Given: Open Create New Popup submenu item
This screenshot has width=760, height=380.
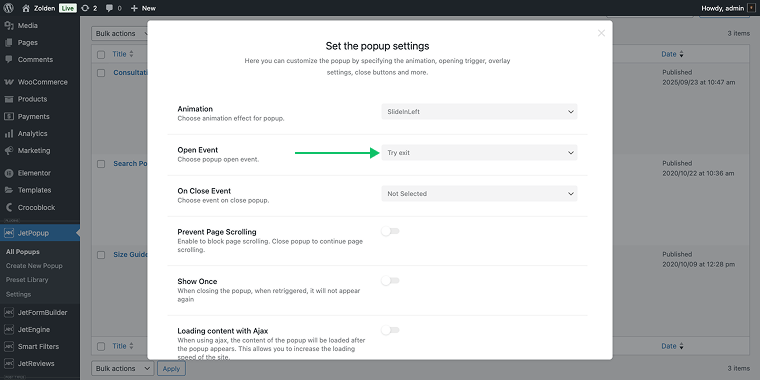Looking at the screenshot, I should click(34, 266).
